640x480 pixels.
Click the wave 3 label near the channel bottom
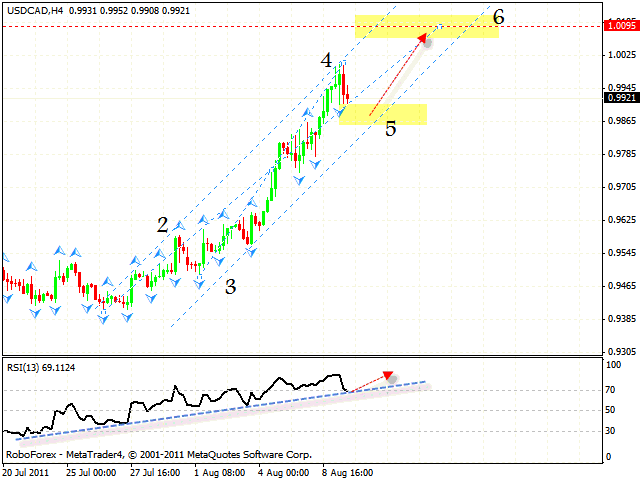coord(230,287)
